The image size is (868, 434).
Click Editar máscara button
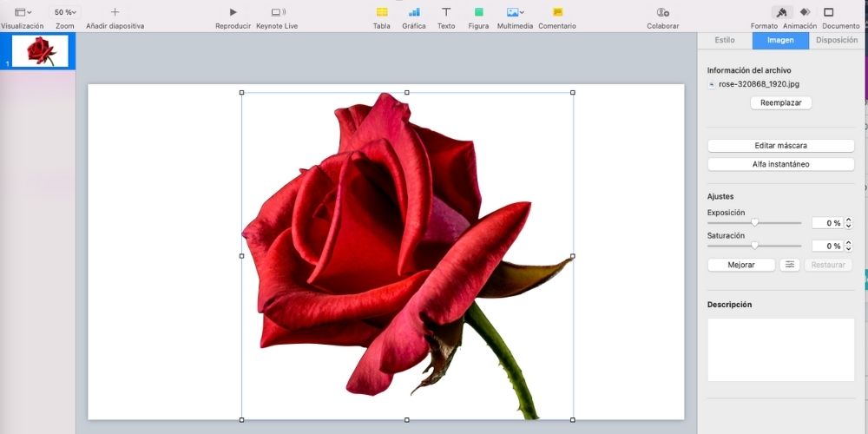pyautogui.click(x=781, y=146)
